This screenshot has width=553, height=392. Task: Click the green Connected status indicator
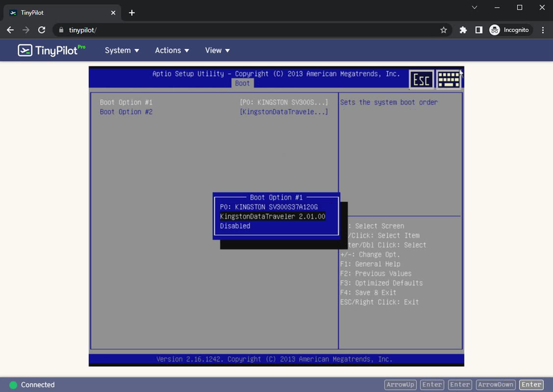pyautogui.click(x=13, y=385)
